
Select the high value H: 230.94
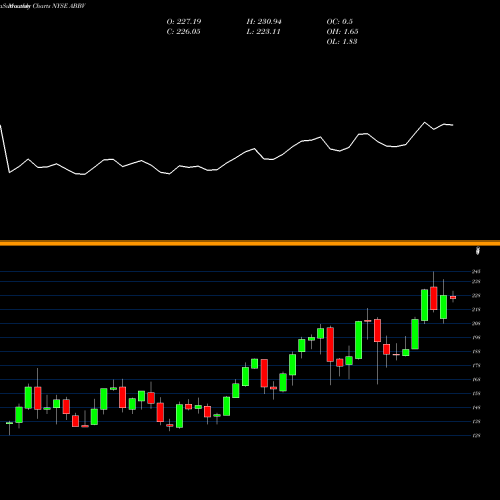pyautogui.click(x=264, y=22)
